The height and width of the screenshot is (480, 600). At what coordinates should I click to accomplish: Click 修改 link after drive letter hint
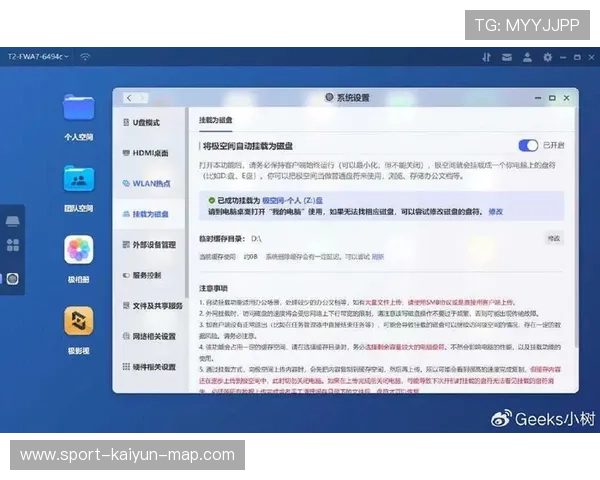click(x=496, y=212)
